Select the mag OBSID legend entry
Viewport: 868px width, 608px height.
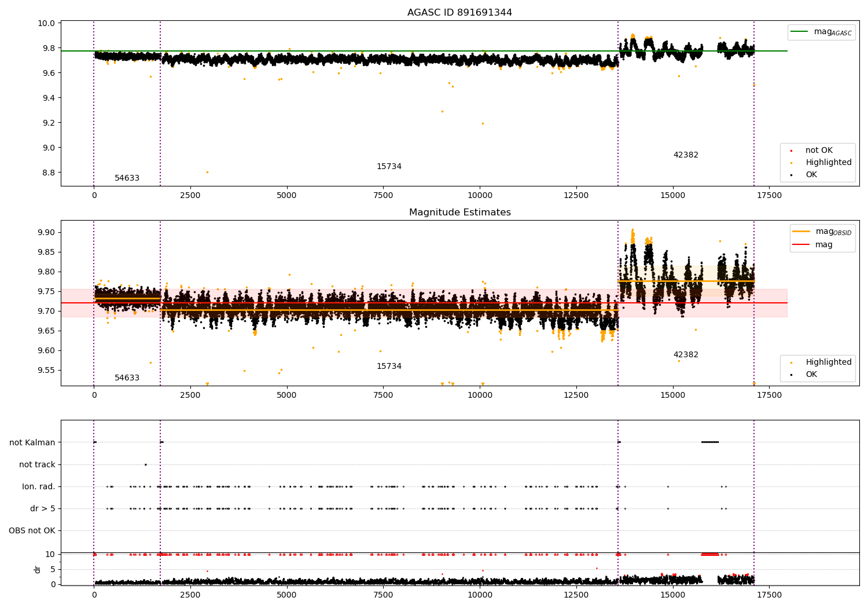(x=822, y=232)
